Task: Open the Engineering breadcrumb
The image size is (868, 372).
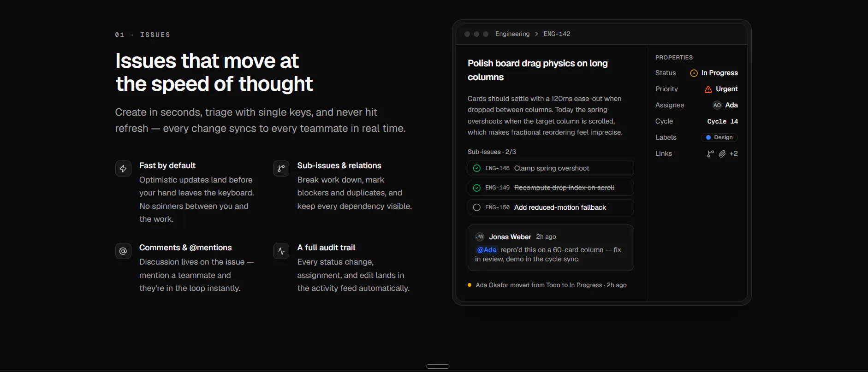Action: coord(512,34)
